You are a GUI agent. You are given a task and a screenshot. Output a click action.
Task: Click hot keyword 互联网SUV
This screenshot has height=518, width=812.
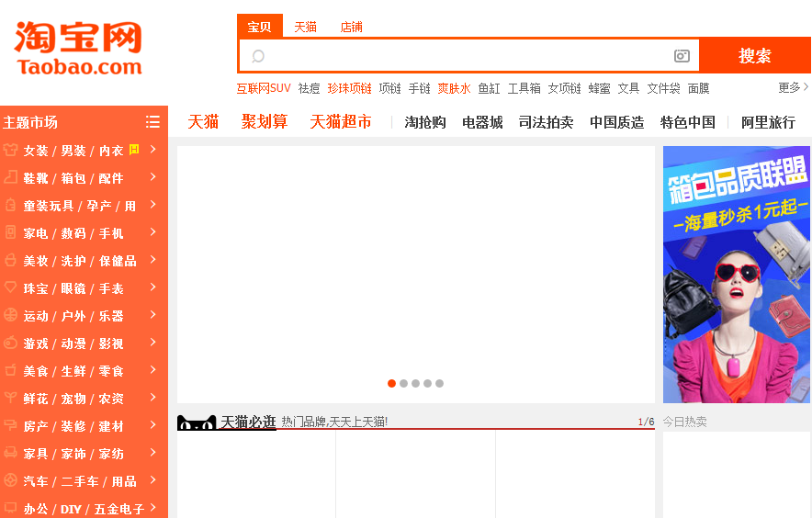click(x=264, y=88)
